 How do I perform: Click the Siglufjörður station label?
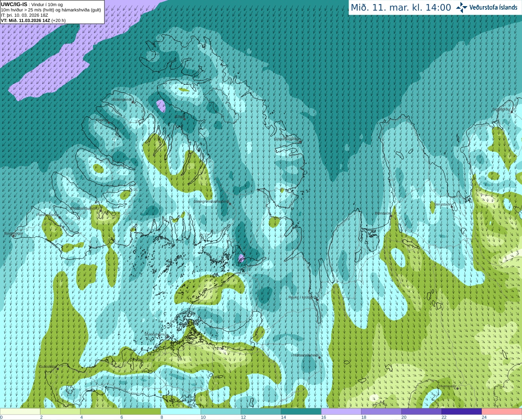pyautogui.click(x=502, y=109)
